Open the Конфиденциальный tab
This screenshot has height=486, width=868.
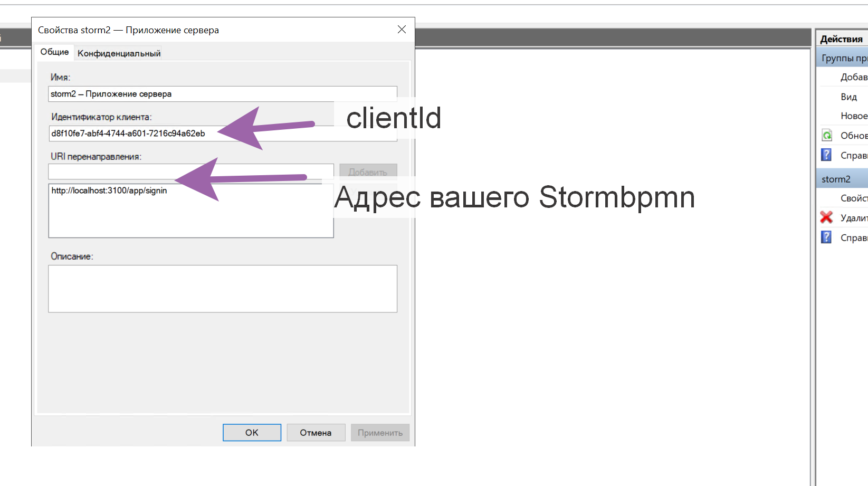click(x=119, y=53)
